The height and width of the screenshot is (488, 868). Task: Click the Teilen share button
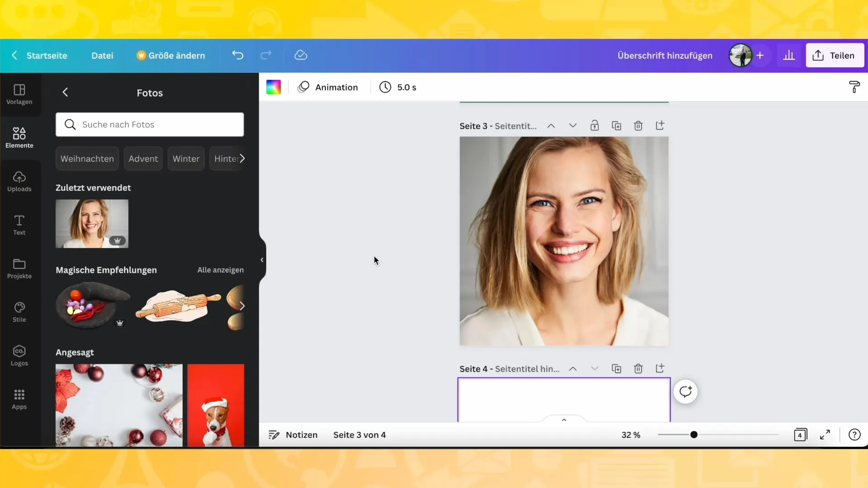pyautogui.click(x=835, y=55)
